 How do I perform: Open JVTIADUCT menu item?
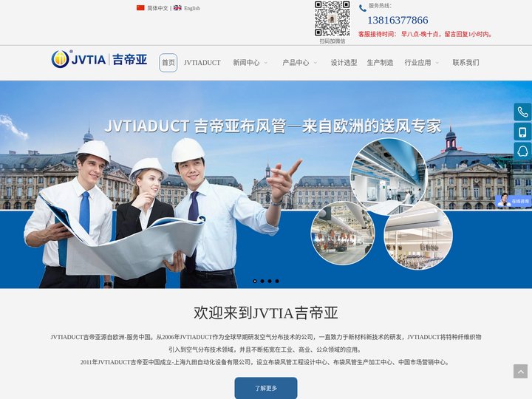[202, 62]
